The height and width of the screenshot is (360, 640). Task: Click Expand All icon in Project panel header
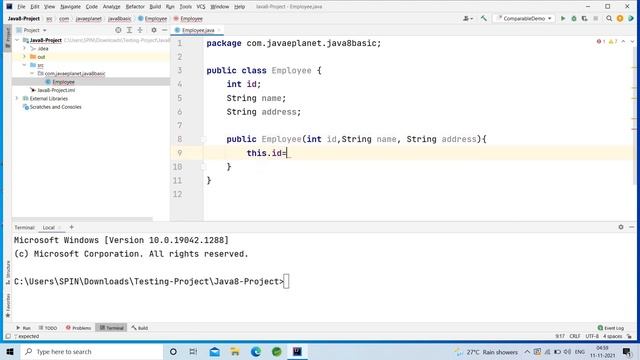(x=129, y=30)
